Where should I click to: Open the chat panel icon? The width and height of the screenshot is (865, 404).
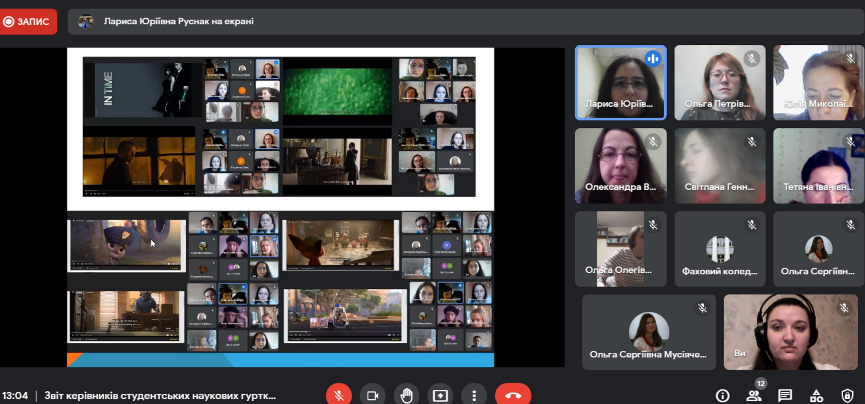click(784, 395)
